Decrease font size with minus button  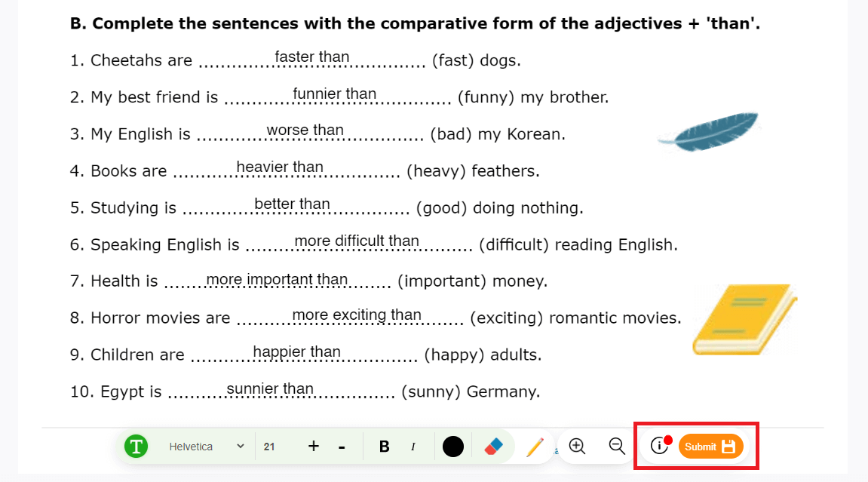pyautogui.click(x=342, y=447)
